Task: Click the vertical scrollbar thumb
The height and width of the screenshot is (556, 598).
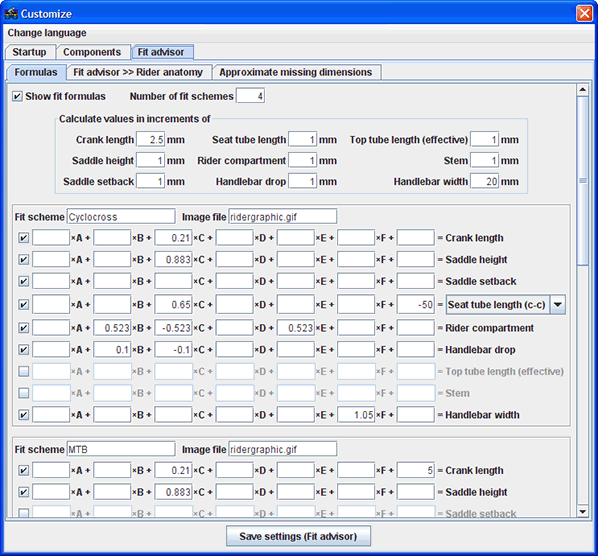Action: pyautogui.click(x=582, y=181)
